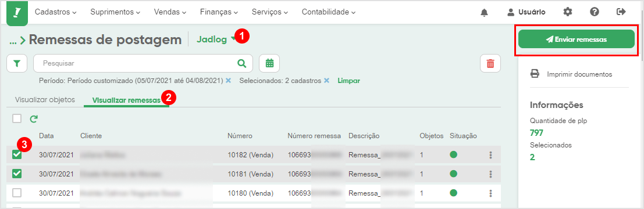Open row options for sale 10180

tap(490, 193)
